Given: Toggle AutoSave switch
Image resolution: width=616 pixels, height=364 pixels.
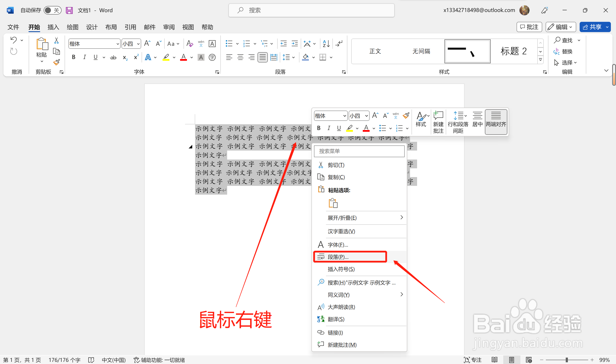Looking at the screenshot, I should click(52, 10).
